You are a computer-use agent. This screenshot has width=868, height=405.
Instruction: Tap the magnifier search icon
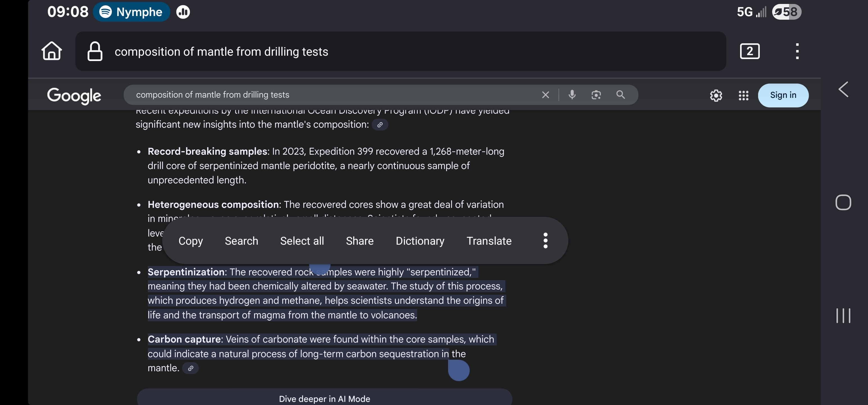(621, 95)
